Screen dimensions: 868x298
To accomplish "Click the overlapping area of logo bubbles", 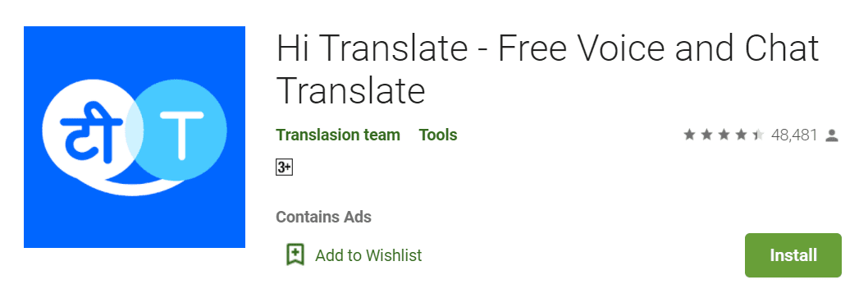I will click(x=135, y=132).
